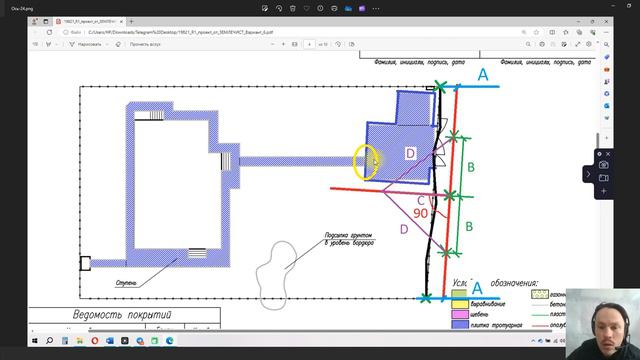Open Edge sidebar search icon
Screen dimensions: 640x360
607,44
